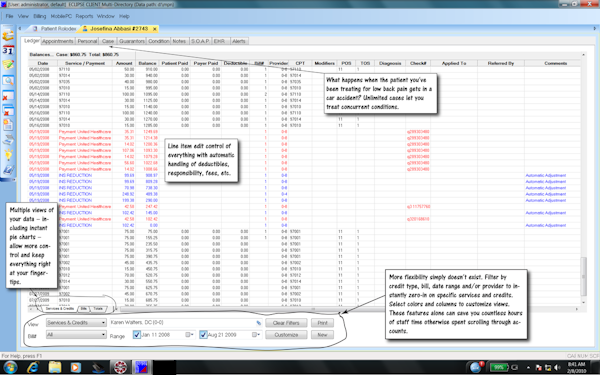The width and height of the screenshot is (600, 375).
Task: Click the scanner icon in the sidebar
Action: click(x=8, y=140)
